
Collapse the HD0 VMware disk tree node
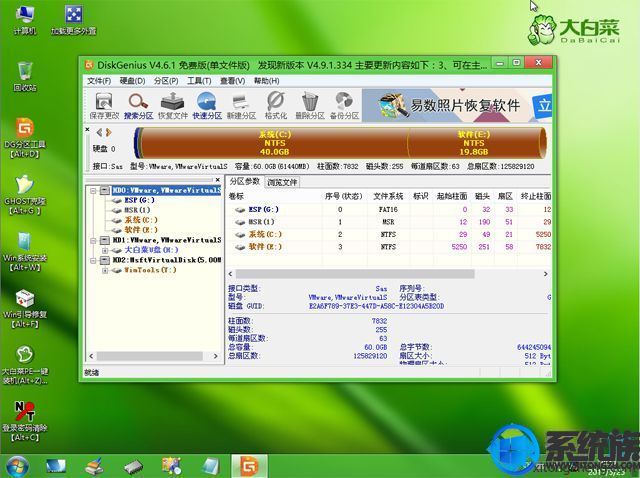click(x=94, y=188)
